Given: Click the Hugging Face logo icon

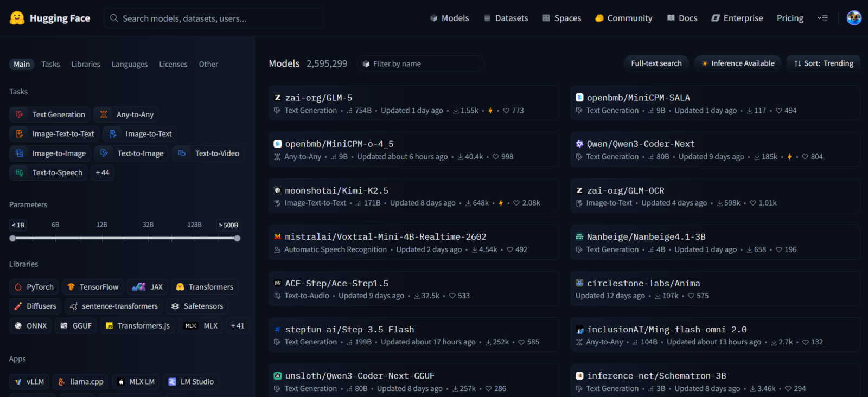Looking at the screenshot, I should 17,18.
